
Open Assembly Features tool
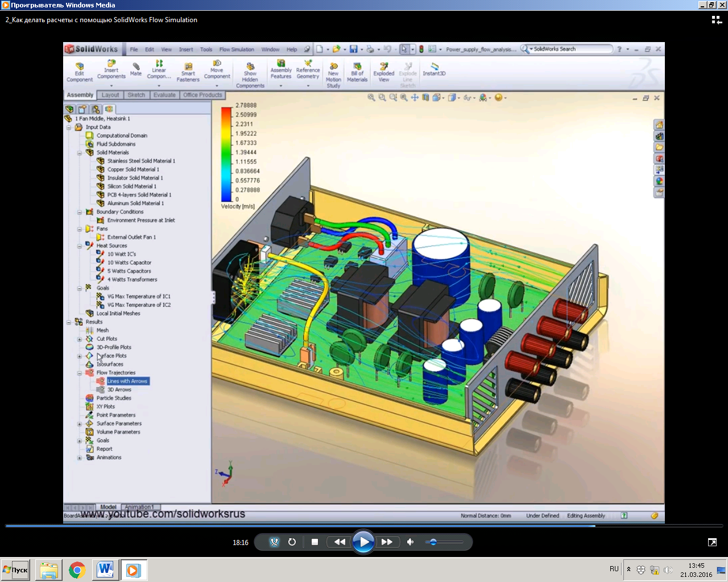coord(281,70)
